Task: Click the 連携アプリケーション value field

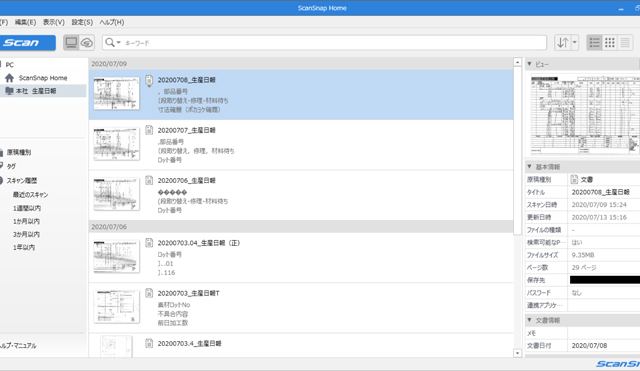Action: coord(604,305)
